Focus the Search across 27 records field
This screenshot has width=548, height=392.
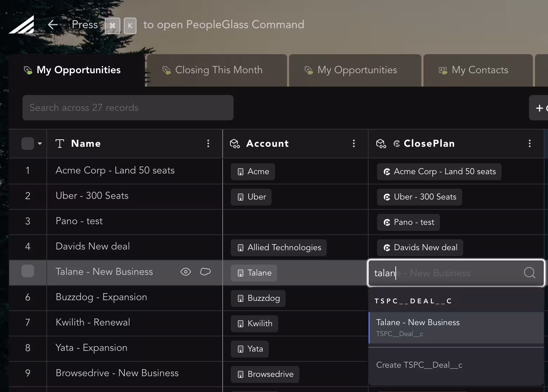coord(128,108)
